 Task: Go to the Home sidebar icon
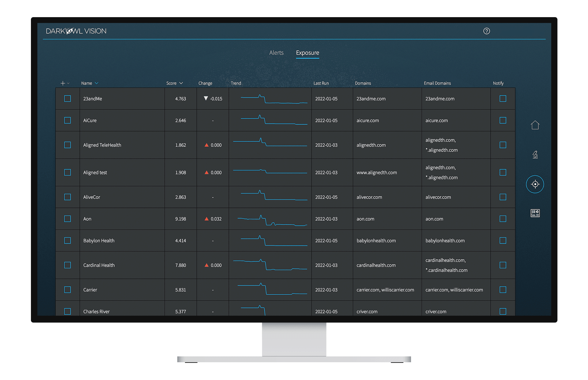pos(535,125)
